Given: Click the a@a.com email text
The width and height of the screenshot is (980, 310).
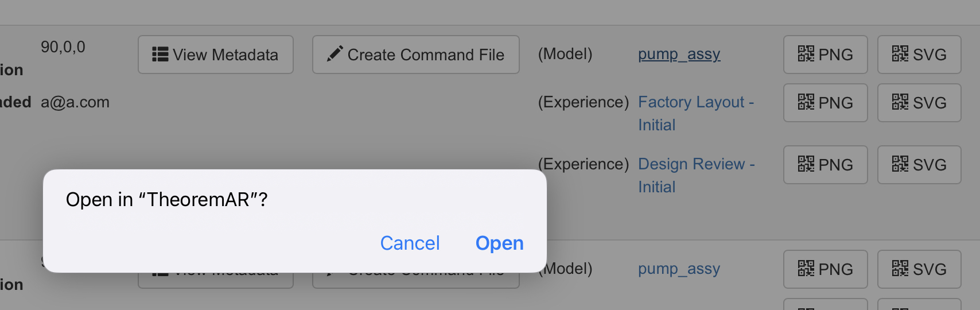Looking at the screenshot, I should [75, 102].
